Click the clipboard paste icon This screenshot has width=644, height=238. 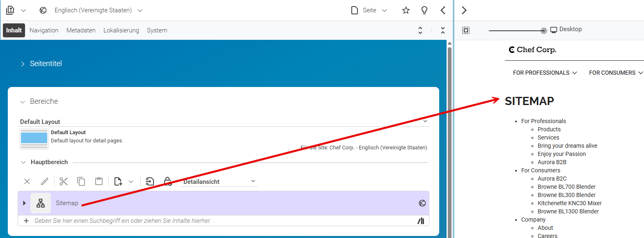[99, 181]
